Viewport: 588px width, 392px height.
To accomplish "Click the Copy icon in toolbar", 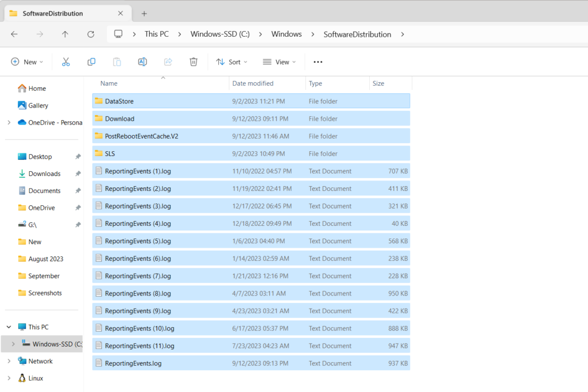I will click(91, 62).
